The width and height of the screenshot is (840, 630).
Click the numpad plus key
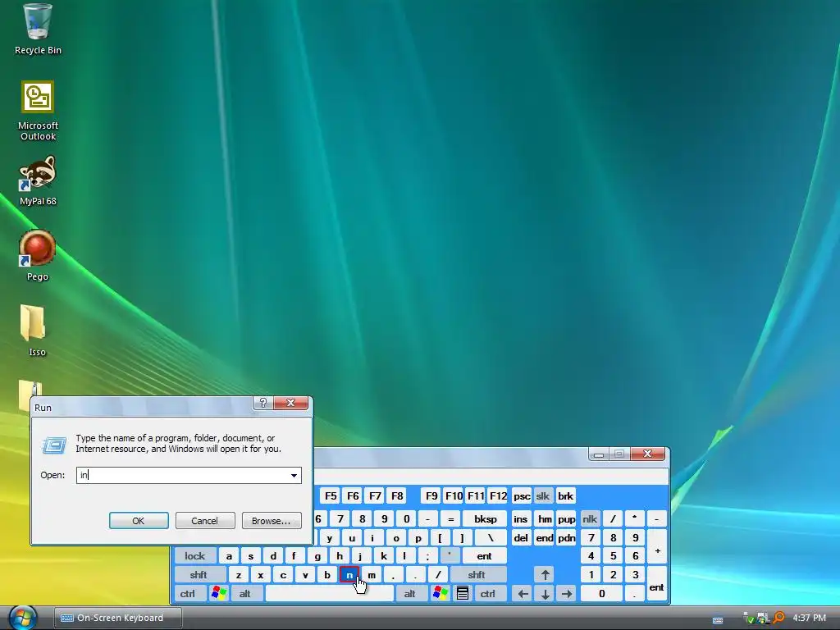click(657, 547)
